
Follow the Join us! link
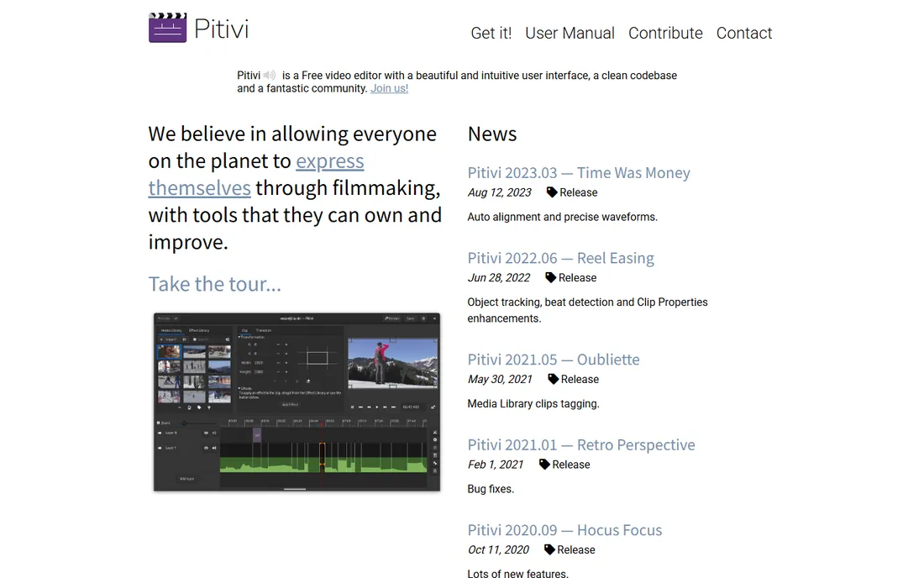click(389, 88)
